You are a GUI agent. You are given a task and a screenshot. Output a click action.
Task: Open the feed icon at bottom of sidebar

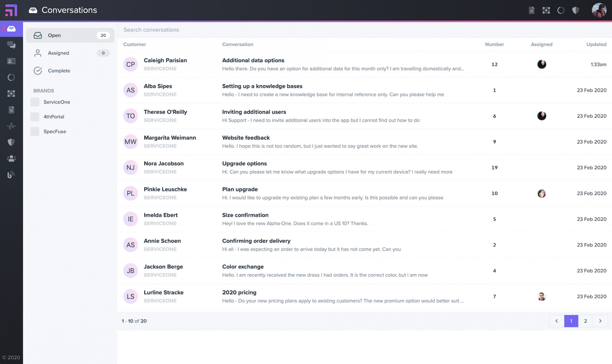[11, 175]
